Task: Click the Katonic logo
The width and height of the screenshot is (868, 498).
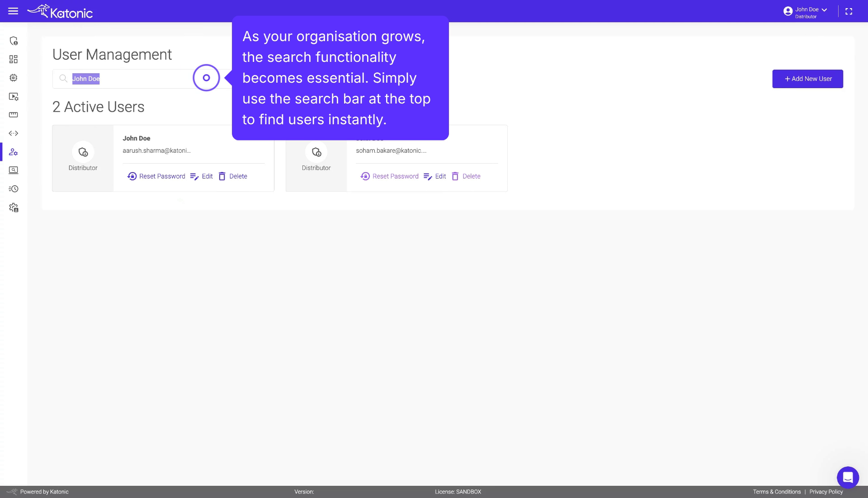Action: [x=60, y=11]
